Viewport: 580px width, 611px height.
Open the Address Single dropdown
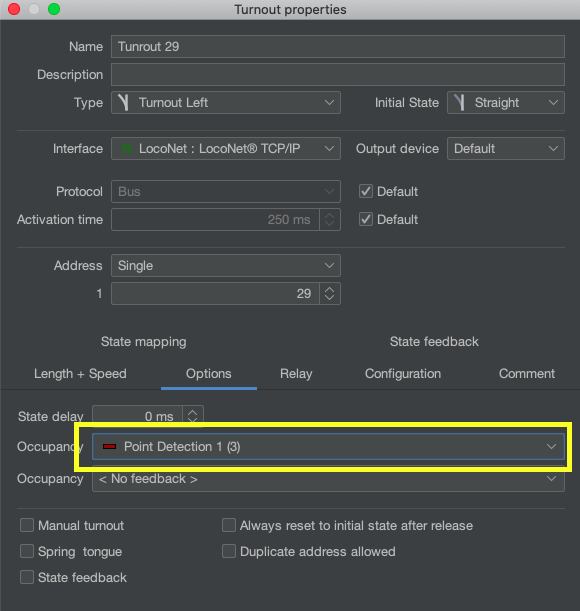226,265
